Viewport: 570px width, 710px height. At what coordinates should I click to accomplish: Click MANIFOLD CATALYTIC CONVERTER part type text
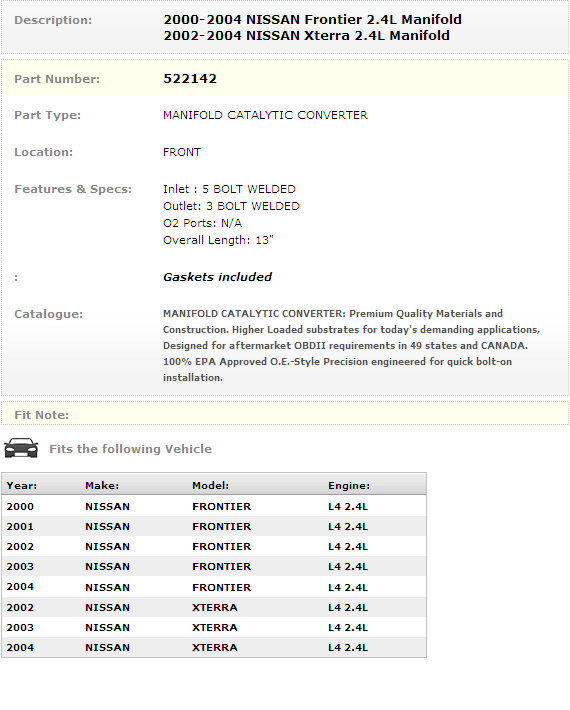coord(265,115)
